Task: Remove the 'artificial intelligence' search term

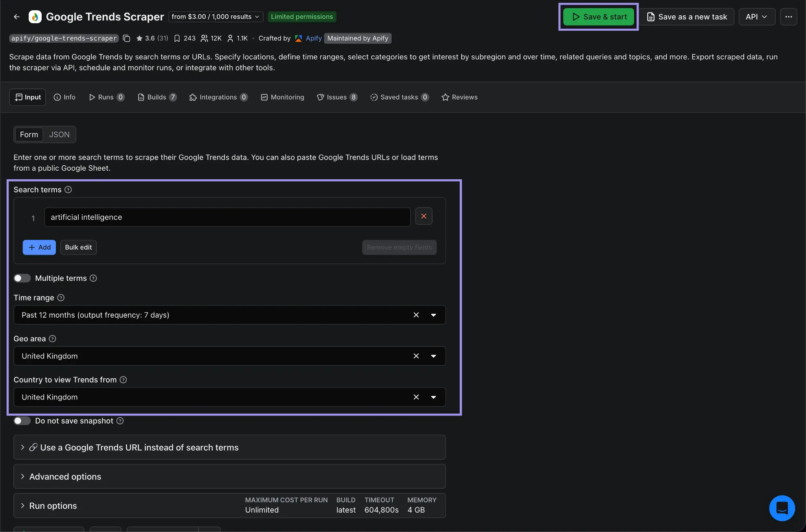Action: pos(424,216)
